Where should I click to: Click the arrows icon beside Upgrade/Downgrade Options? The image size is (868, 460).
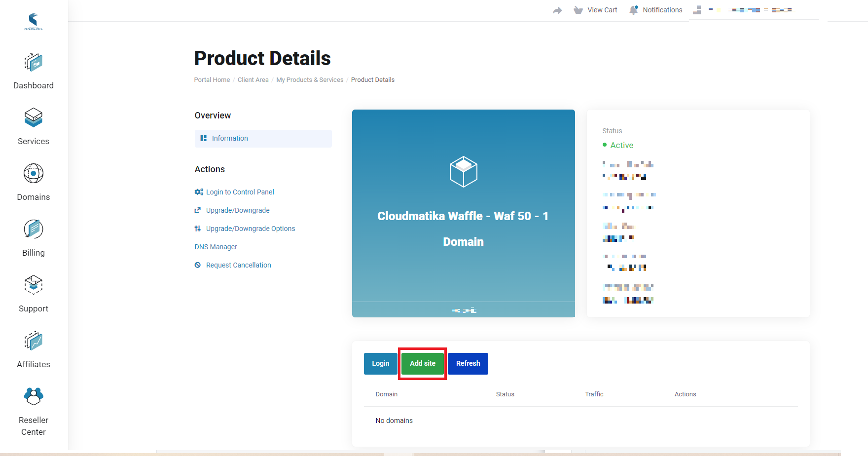tap(198, 229)
